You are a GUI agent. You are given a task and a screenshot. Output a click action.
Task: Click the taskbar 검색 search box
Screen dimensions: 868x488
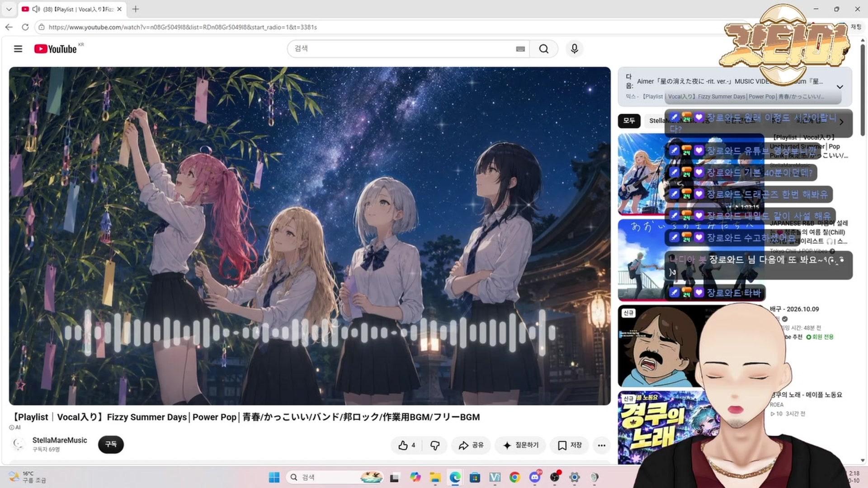tap(335, 477)
